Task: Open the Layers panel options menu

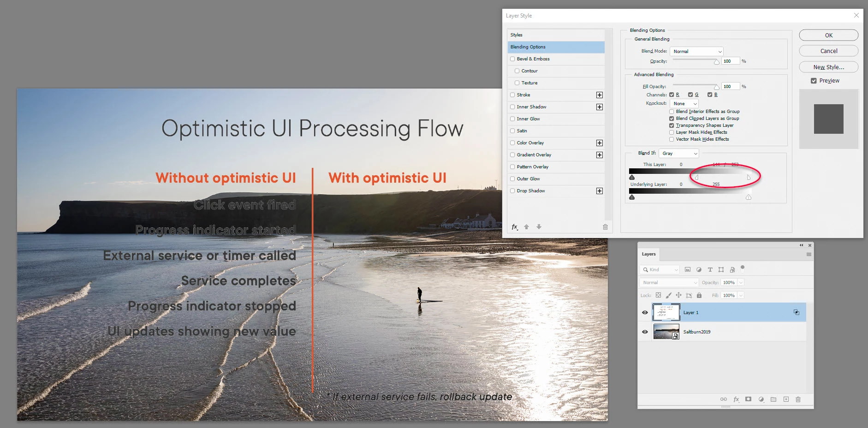Action: click(809, 254)
